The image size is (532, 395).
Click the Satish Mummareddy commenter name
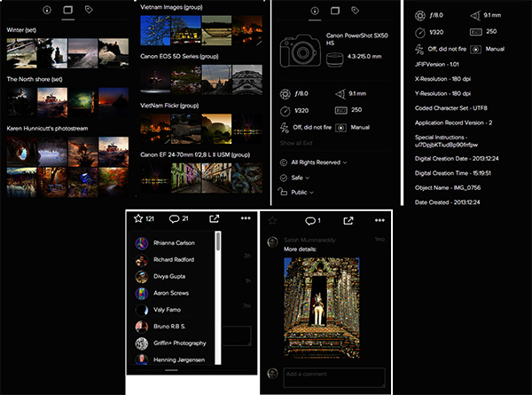coord(309,240)
